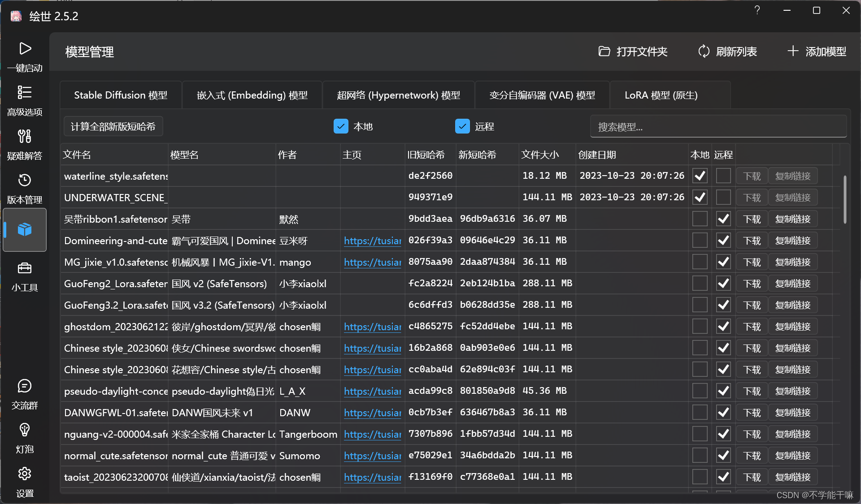Switch to the Embedding model tab
Screen dimensions: 861x504
click(x=252, y=95)
